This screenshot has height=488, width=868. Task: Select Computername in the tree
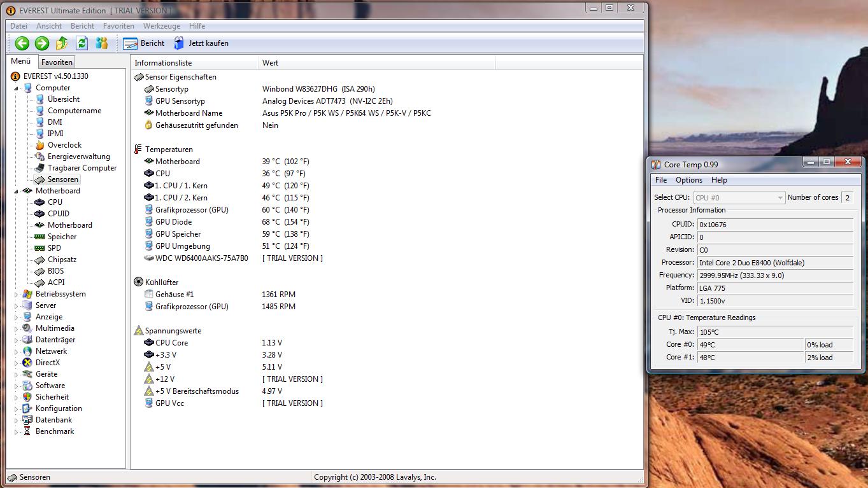[x=75, y=111]
